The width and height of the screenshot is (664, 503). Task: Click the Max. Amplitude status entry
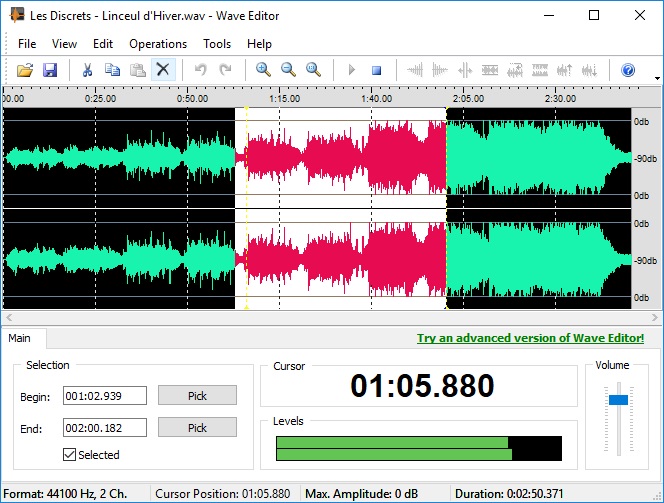(x=361, y=494)
